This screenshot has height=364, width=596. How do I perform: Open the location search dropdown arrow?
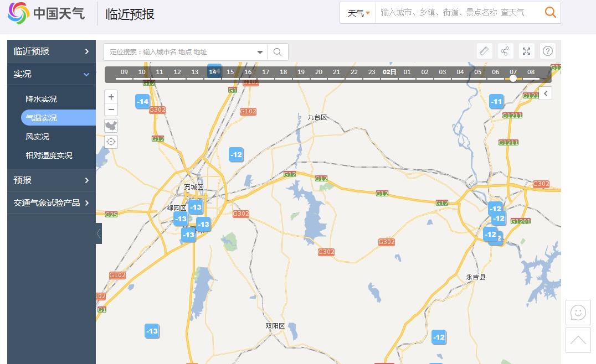point(260,52)
